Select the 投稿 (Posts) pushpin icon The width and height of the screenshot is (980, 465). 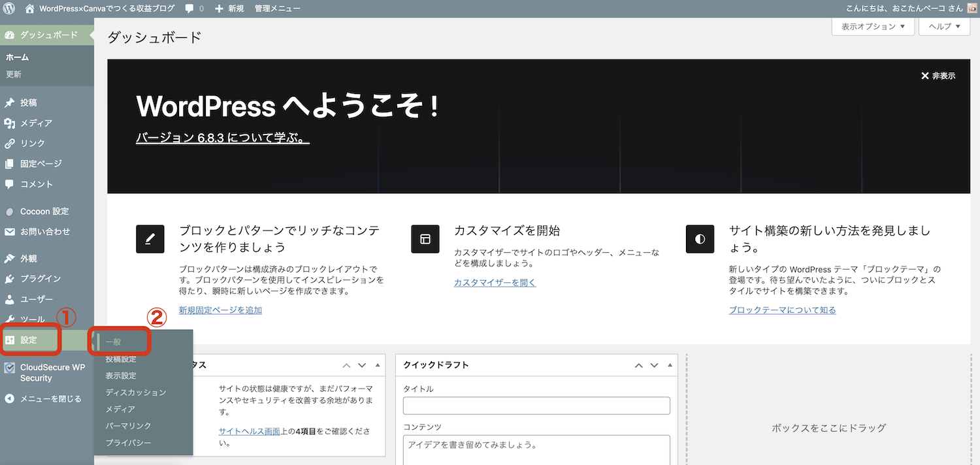(x=10, y=102)
